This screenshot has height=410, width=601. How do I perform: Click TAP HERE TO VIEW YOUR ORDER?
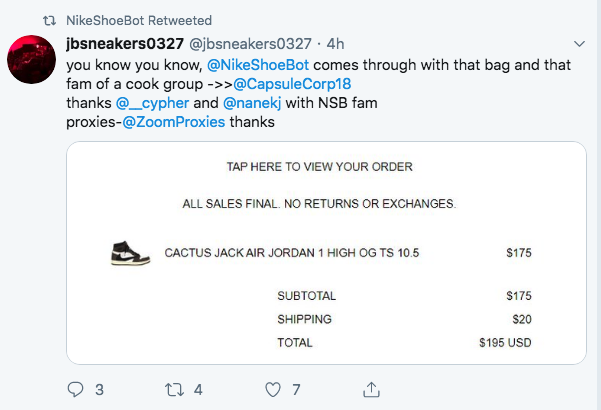(319, 166)
